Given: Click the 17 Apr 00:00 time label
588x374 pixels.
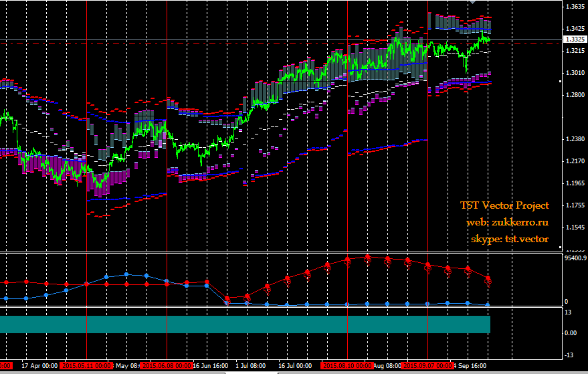Looking at the screenshot, I should (39, 365).
